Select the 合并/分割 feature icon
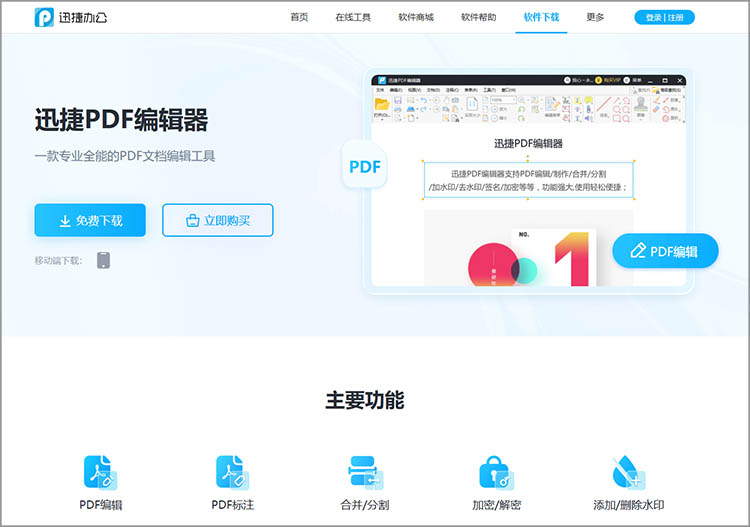750x527 pixels. click(365, 472)
